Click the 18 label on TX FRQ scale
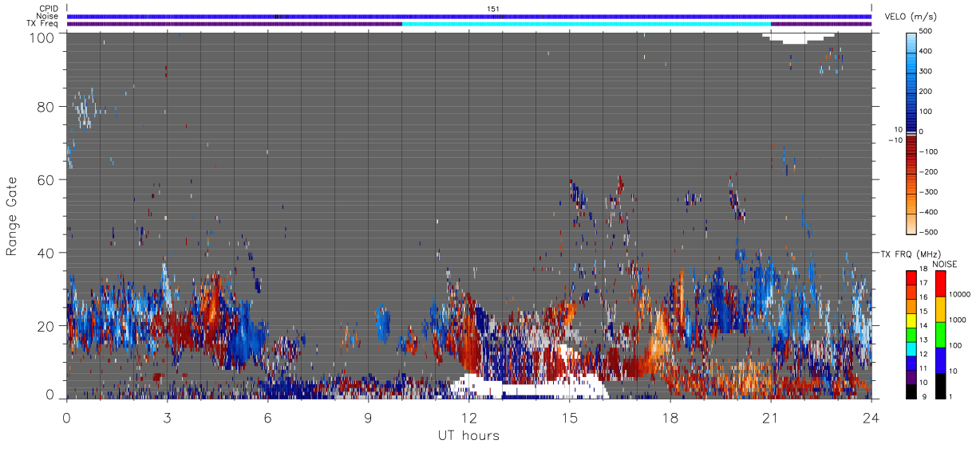The width and height of the screenshot is (980, 452). pos(925,269)
